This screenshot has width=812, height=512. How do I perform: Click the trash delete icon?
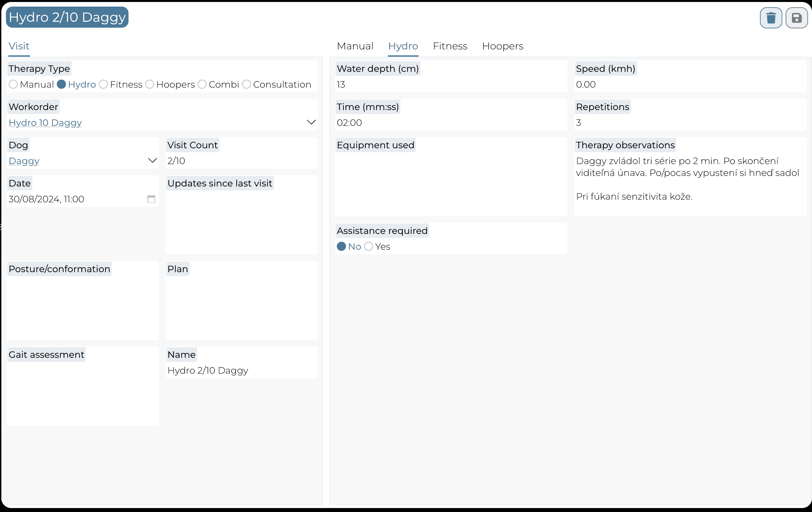click(x=770, y=17)
